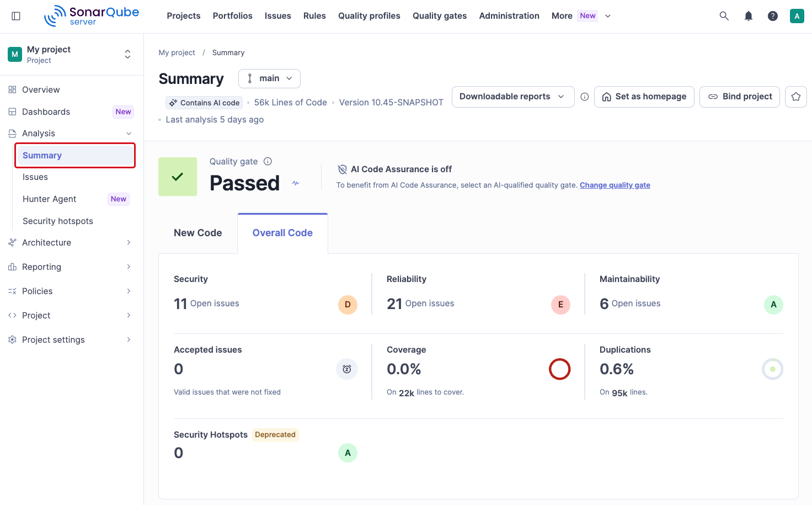Follow the Change quality gate link

click(615, 185)
